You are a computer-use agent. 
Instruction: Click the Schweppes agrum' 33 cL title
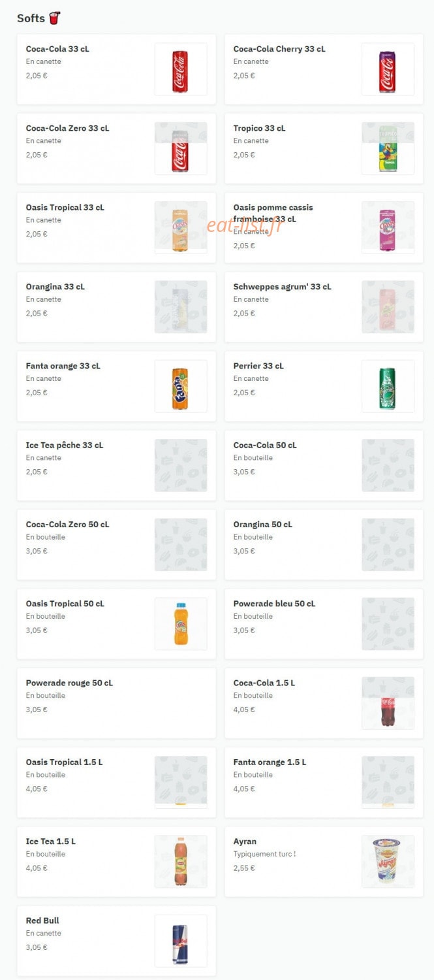point(282,287)
